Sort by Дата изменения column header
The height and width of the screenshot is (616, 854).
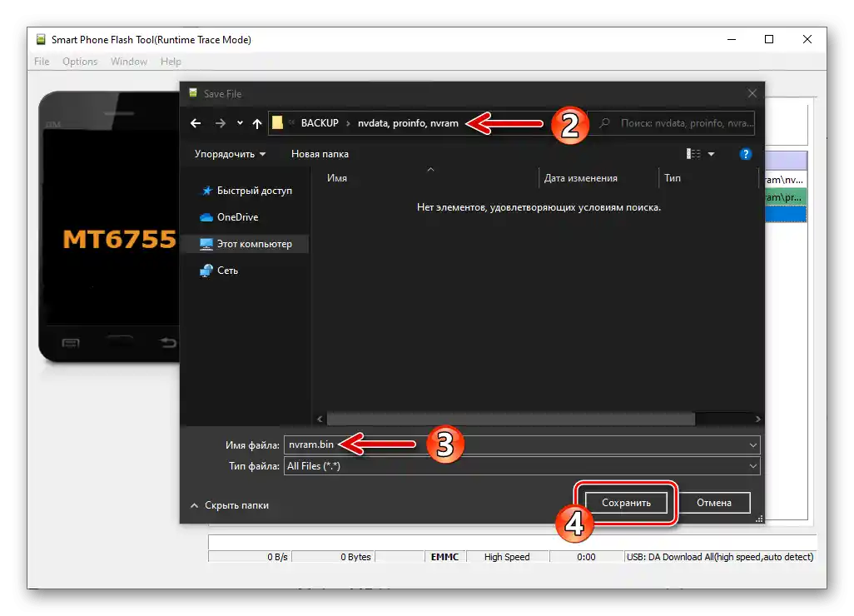(x=581, y=178)
